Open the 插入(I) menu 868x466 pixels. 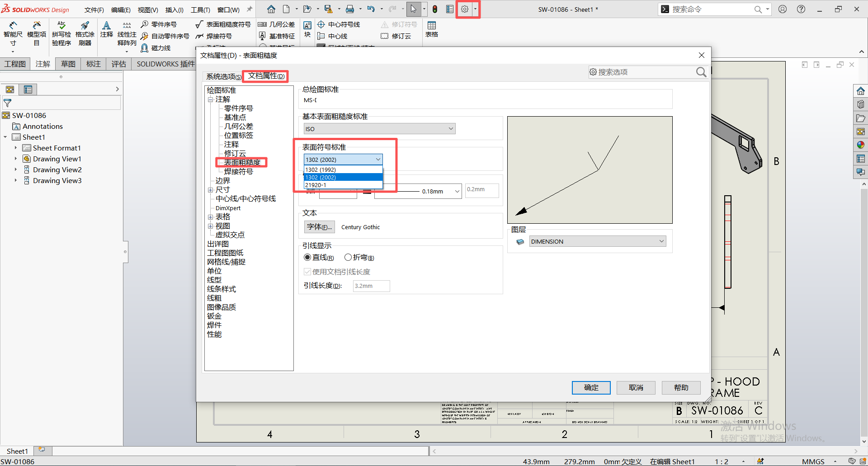click(174, 9)
